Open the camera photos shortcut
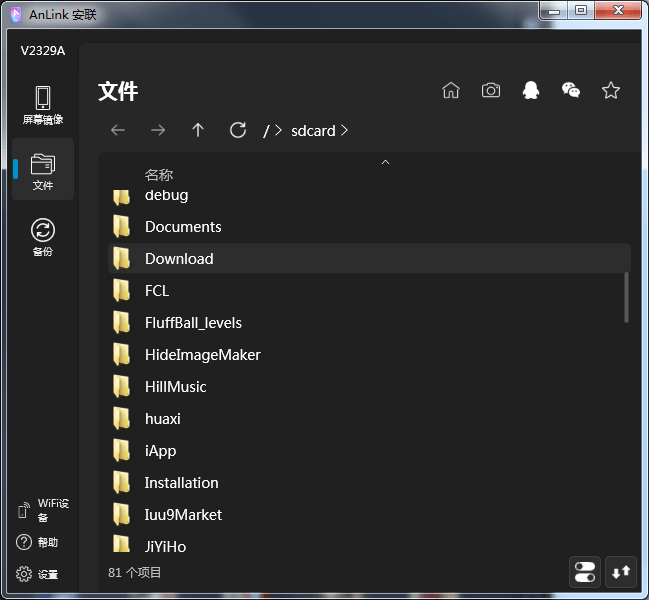This screenshot has width=649, height=600. coord(491,91)
